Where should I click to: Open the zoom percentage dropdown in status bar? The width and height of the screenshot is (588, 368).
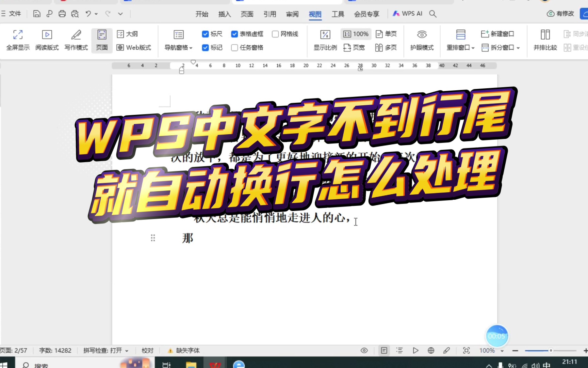pyautogui.click(x=502, y=351)
